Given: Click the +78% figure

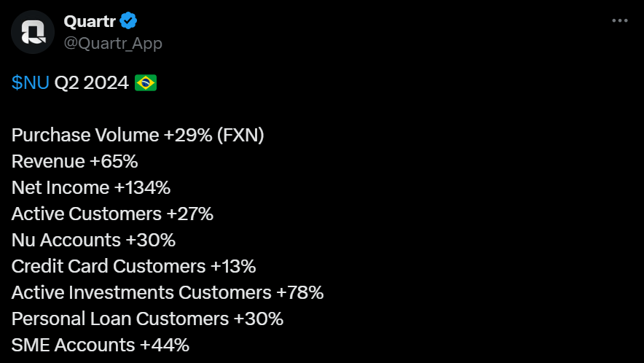Looking at the screenshot, I should [299, 292].
